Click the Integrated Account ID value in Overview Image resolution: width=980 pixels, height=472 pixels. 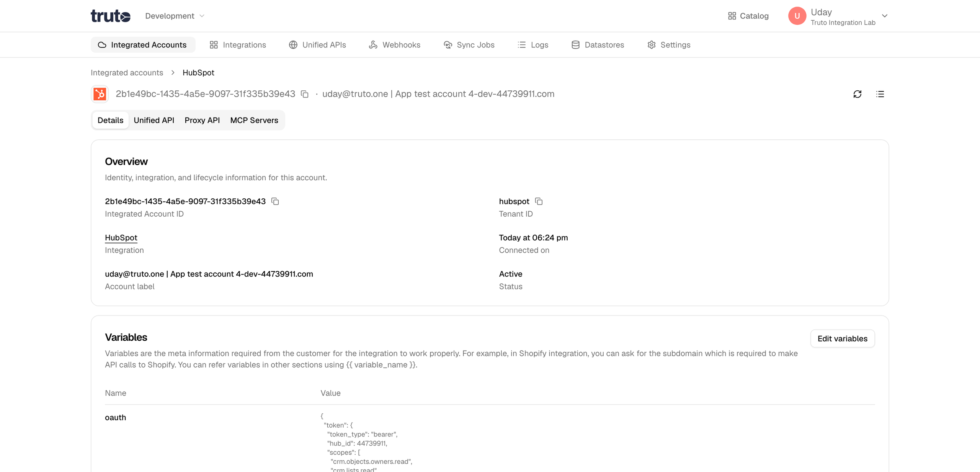185,201
